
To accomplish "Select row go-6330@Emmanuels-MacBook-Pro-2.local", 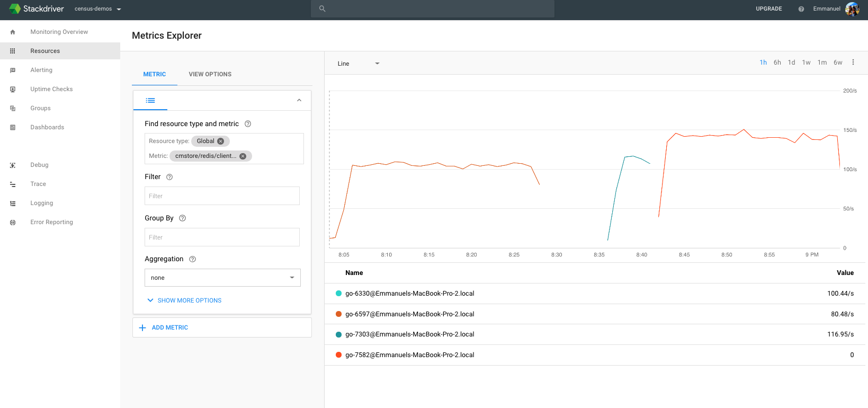I will 596,294.
